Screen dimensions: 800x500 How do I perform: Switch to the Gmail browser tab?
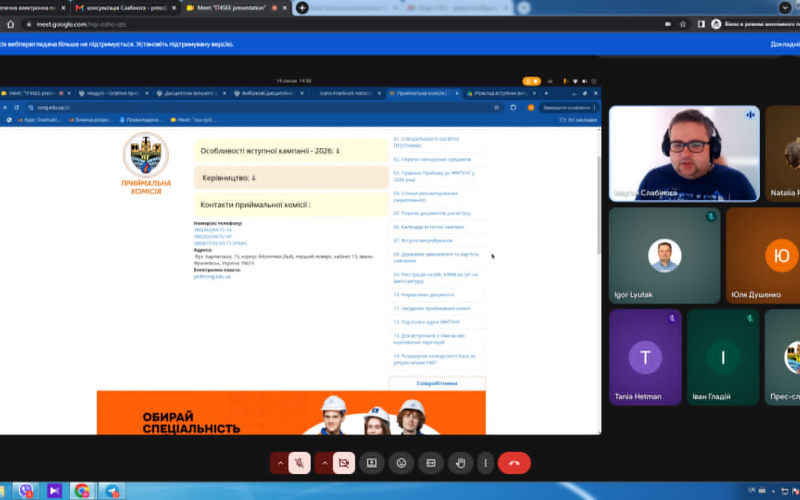(127, 8)
